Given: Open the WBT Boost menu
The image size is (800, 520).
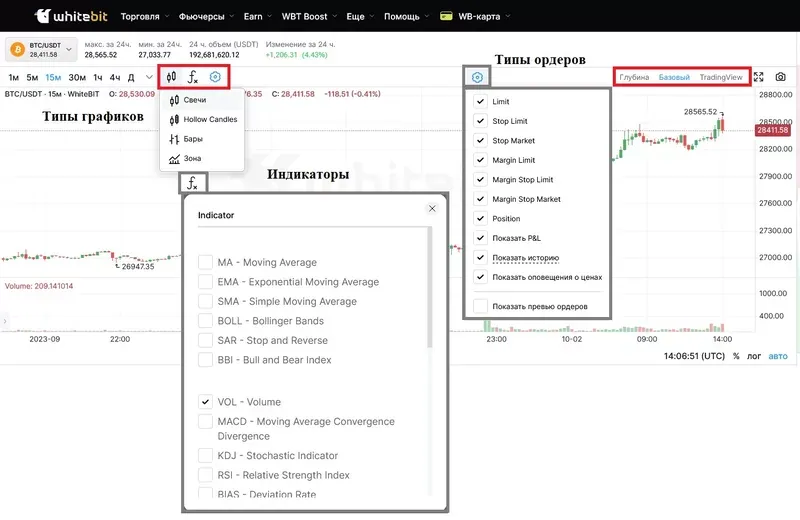Looking at the screenshot, I should pos(309,16).
